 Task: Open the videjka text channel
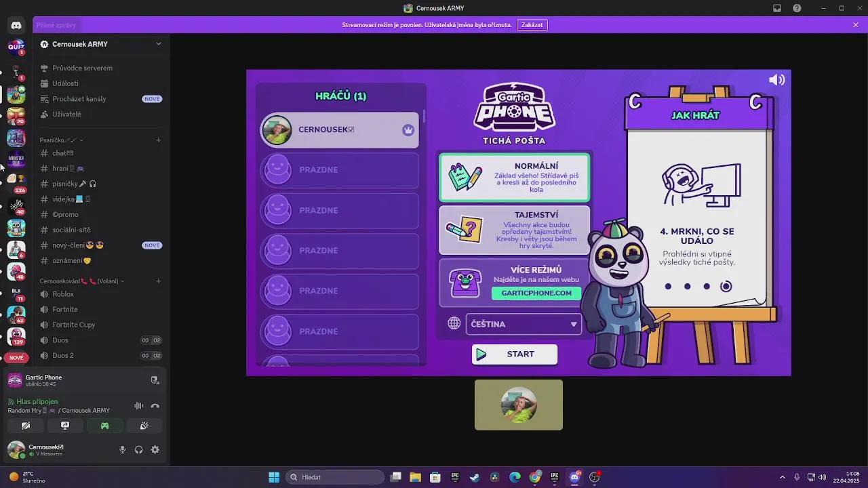(x=100, y=199)
